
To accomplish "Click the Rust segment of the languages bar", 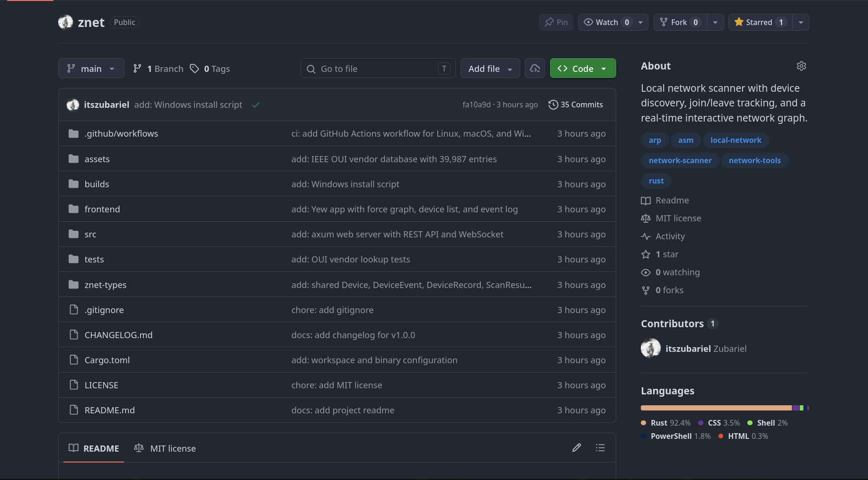I will 716,408.
